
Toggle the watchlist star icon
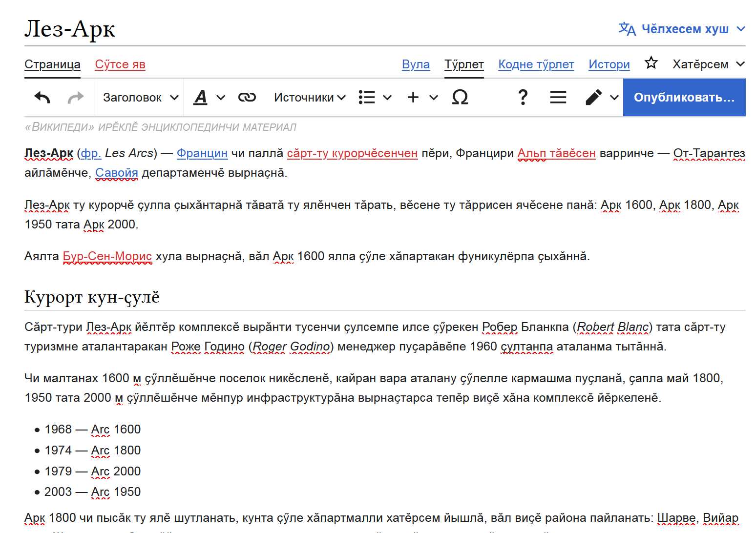(x=651, y=63)
